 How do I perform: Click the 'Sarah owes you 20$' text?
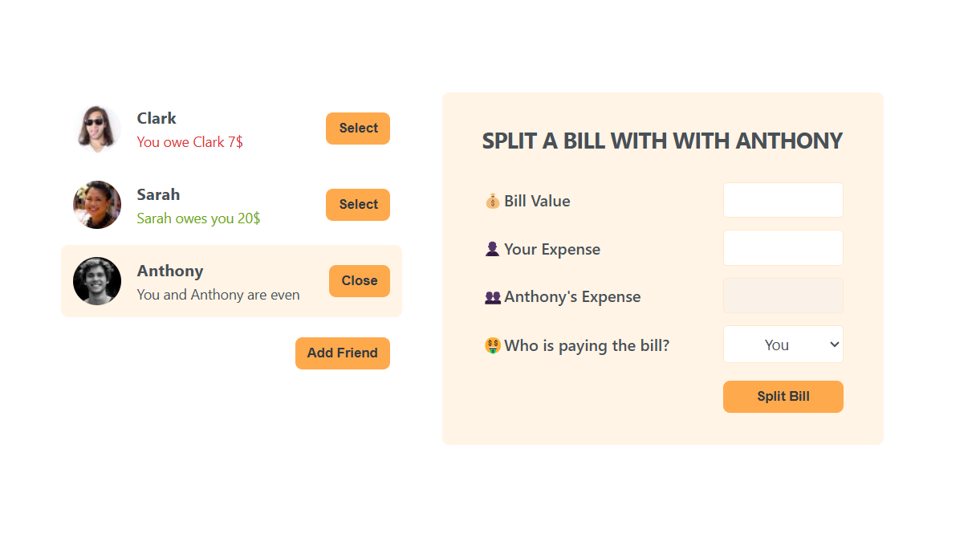(x=198, y=218)
